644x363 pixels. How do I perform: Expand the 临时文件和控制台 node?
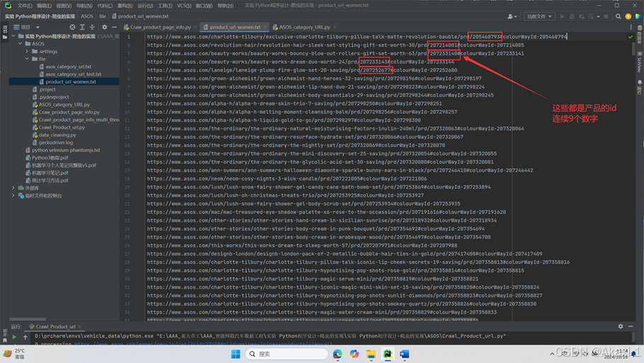coord(13,195)
